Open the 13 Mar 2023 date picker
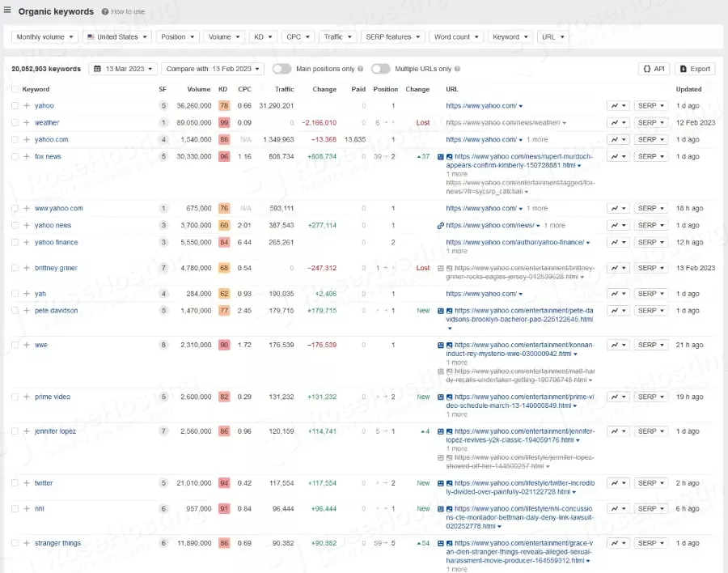 (x=123, y=69)
